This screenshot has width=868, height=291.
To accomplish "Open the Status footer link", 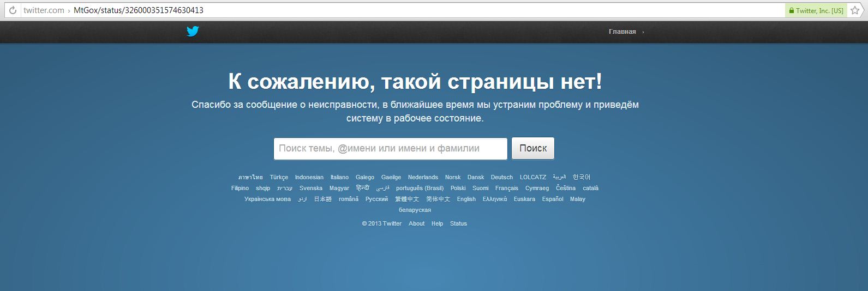I will point(459,223).
